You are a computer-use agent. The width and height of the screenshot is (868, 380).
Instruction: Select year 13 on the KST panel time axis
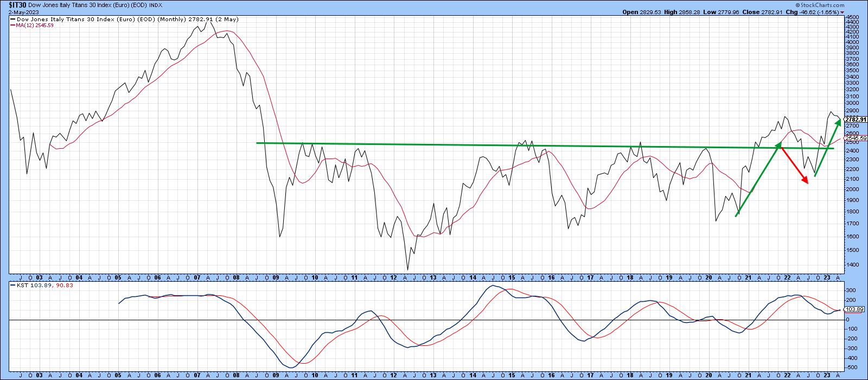(x=433, y=375)
